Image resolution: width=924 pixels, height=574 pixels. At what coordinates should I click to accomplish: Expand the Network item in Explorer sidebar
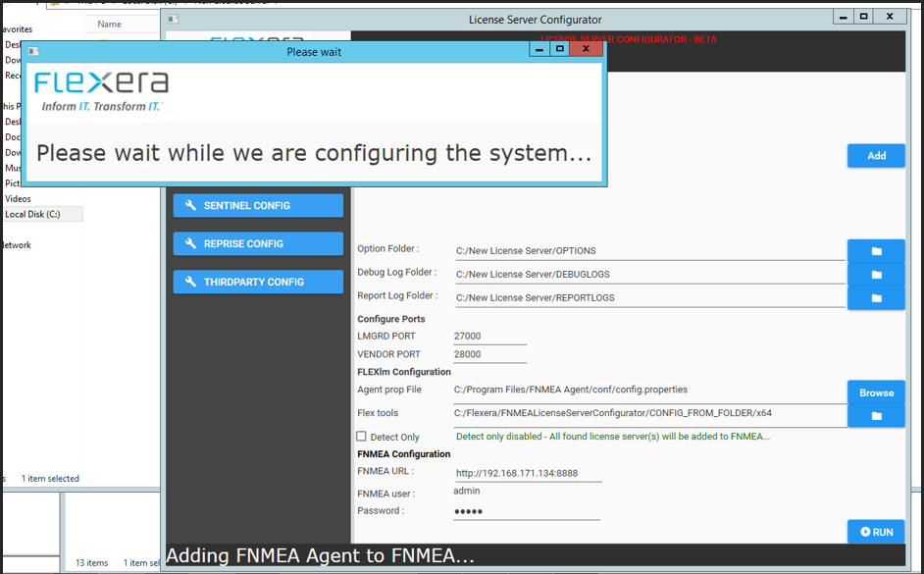pyautogui.click(x=16, y=244)
